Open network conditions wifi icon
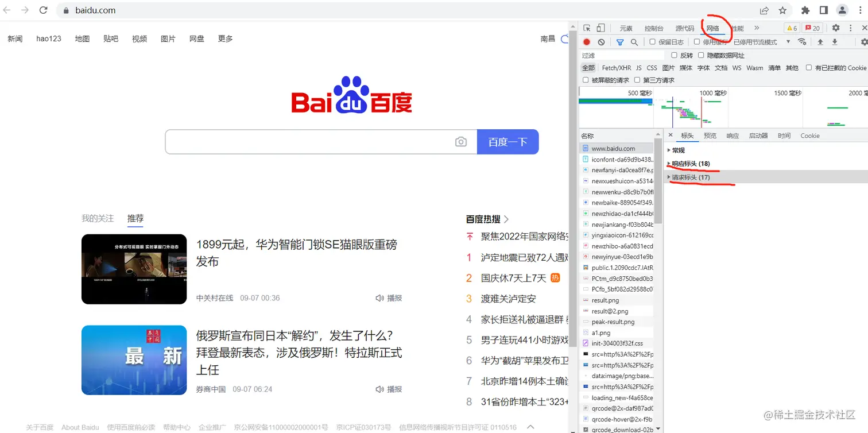 click(x=802, y=42)
